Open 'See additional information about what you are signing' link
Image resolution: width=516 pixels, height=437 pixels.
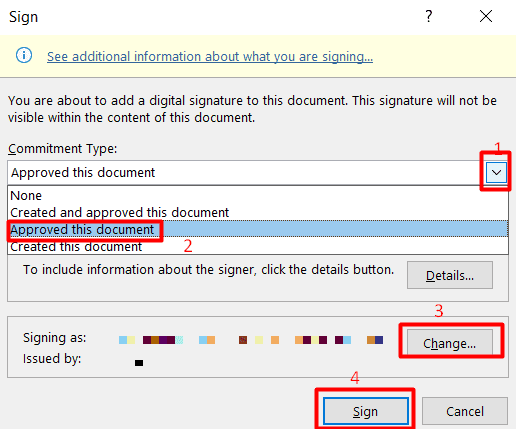pos(210,57)
